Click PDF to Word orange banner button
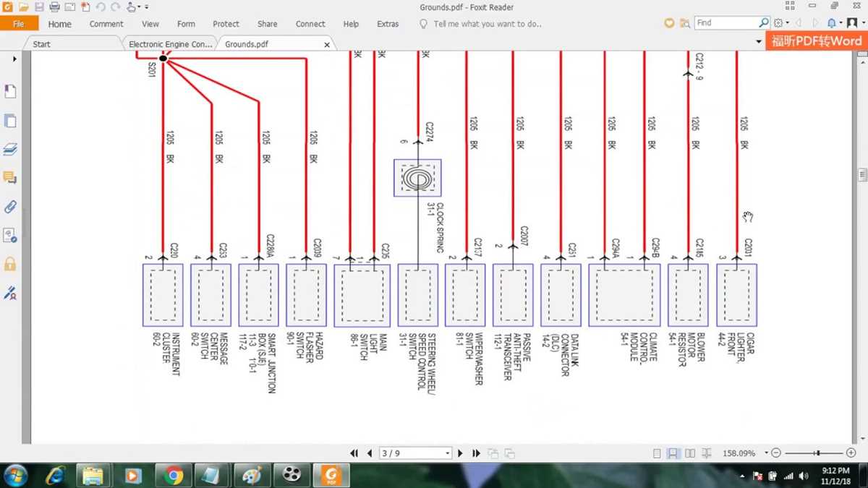Viewport: 868px width, 488px height. point(817,41)
